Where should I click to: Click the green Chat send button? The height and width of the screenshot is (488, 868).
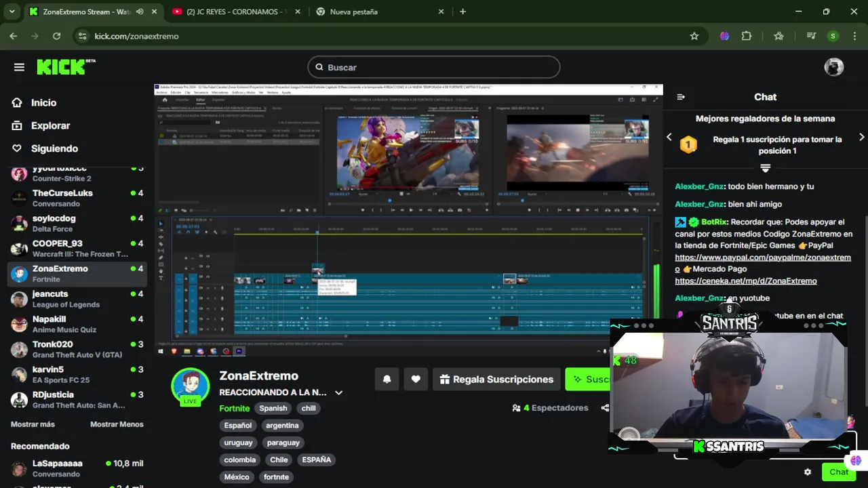pyautogui.click(x=838, y=472)
